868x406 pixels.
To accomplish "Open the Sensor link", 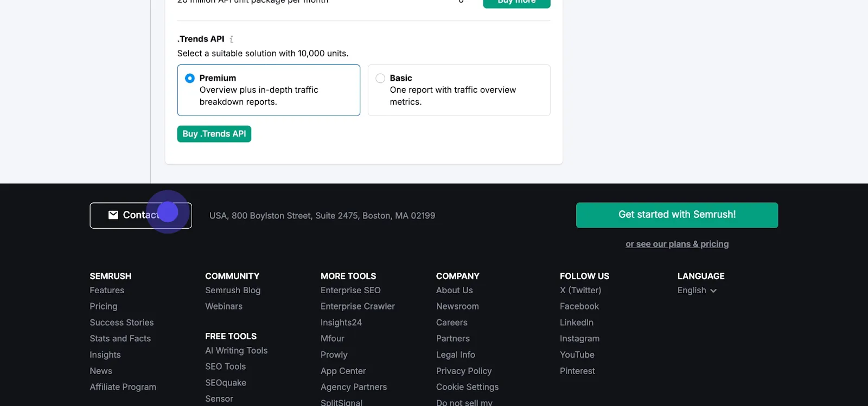I will (x=219, y=399).
